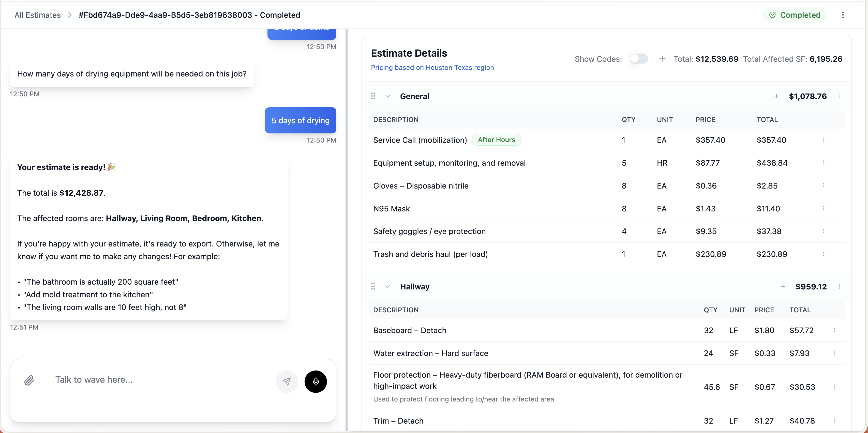Grab the General section drag handle
868x433 pixels.
click(x=373, y=96)
